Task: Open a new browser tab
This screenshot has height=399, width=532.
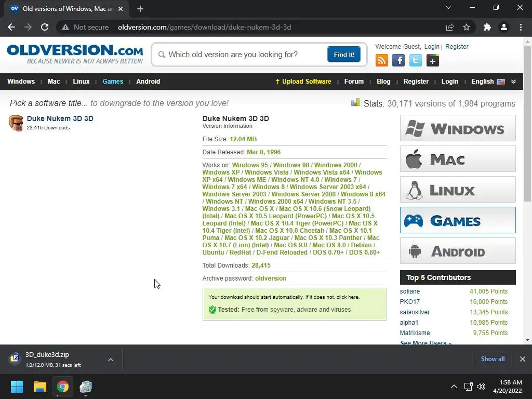Action: point(140,9)
